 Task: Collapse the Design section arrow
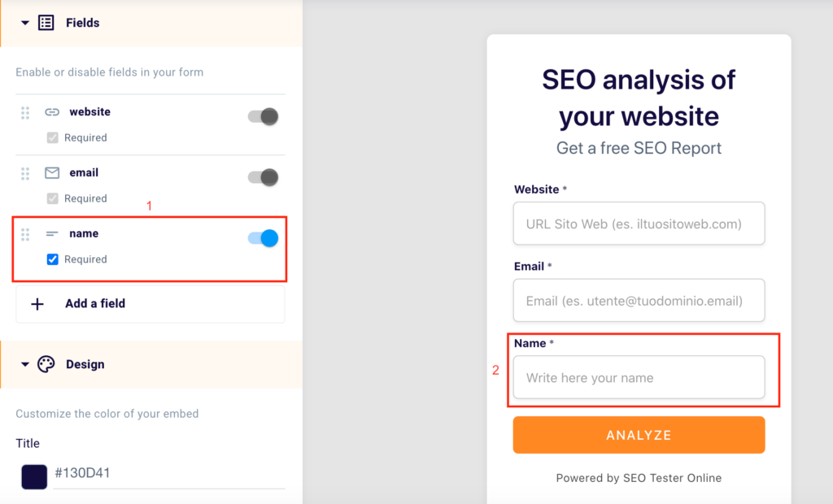pos(25,364)
